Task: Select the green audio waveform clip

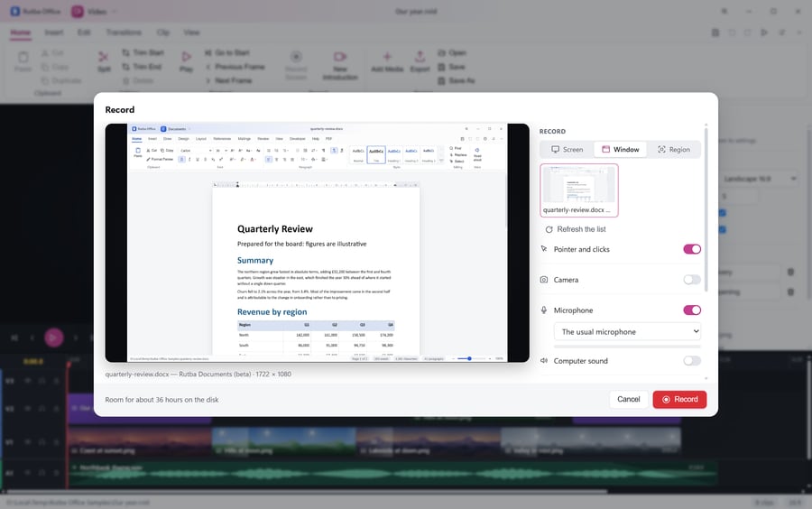Action: 392,473
